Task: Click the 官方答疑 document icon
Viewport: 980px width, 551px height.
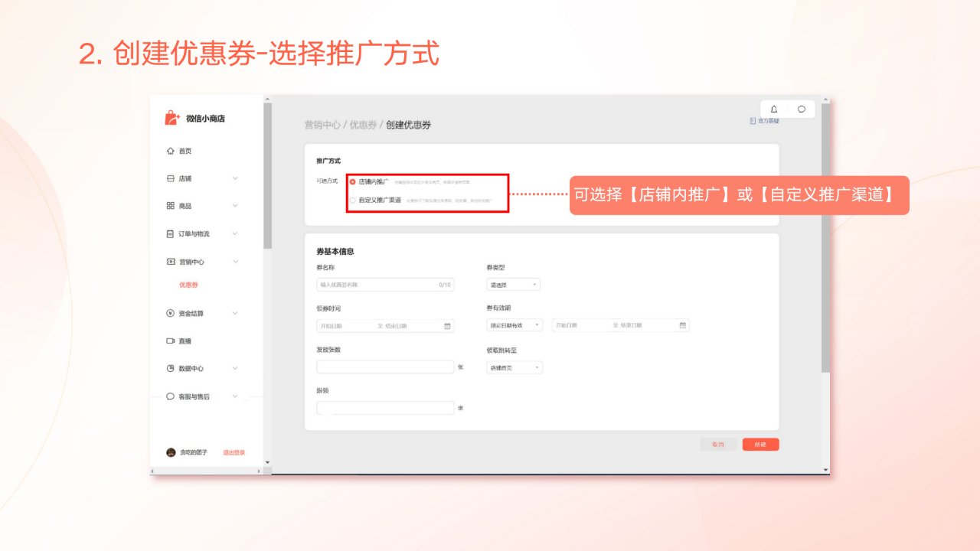Action: point(753,121)
